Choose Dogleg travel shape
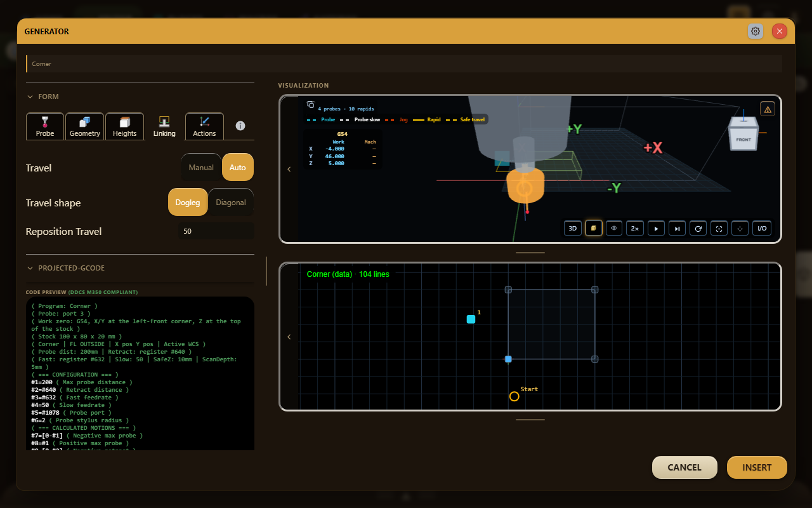 pos(188,203)
